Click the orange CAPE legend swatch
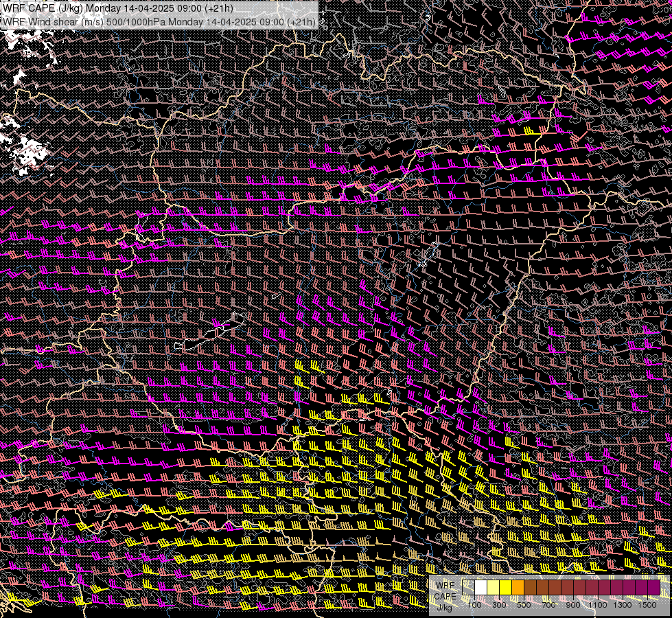 tap(518, 587)
